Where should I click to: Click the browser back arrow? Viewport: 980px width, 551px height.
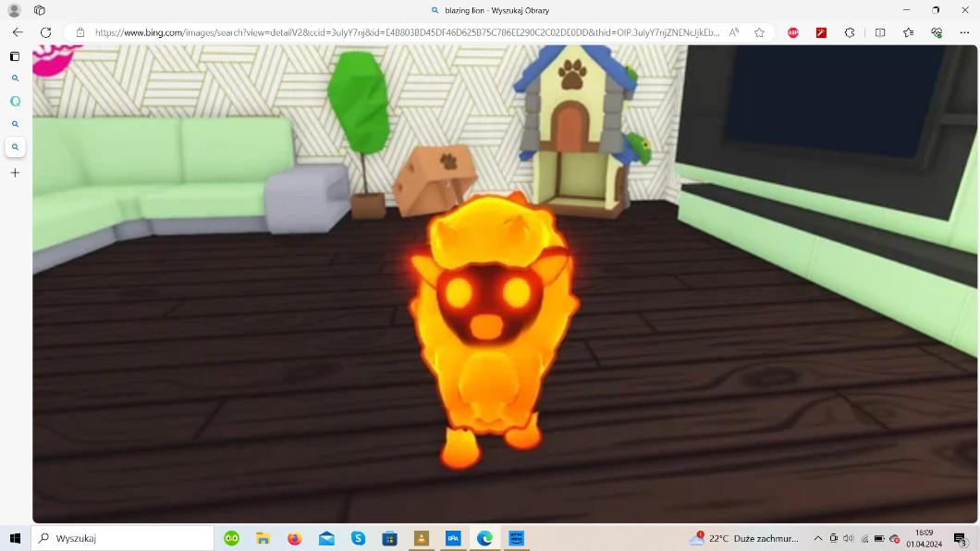coord(17,32)
